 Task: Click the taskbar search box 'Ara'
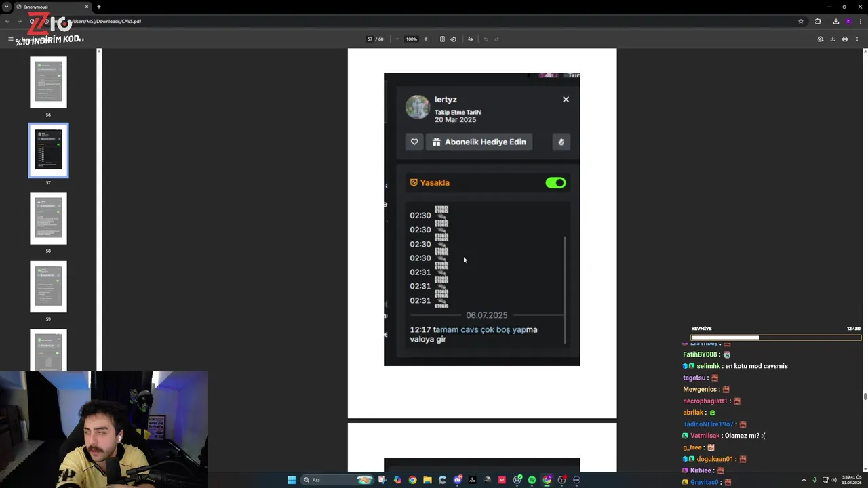tap(338, 480)
